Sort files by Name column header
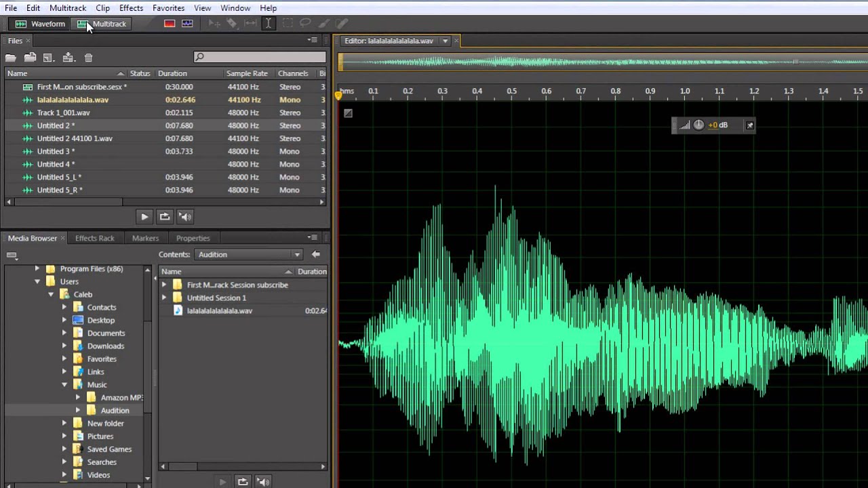Viewport: 868px width, 488px height. click(x=65, y=73)
